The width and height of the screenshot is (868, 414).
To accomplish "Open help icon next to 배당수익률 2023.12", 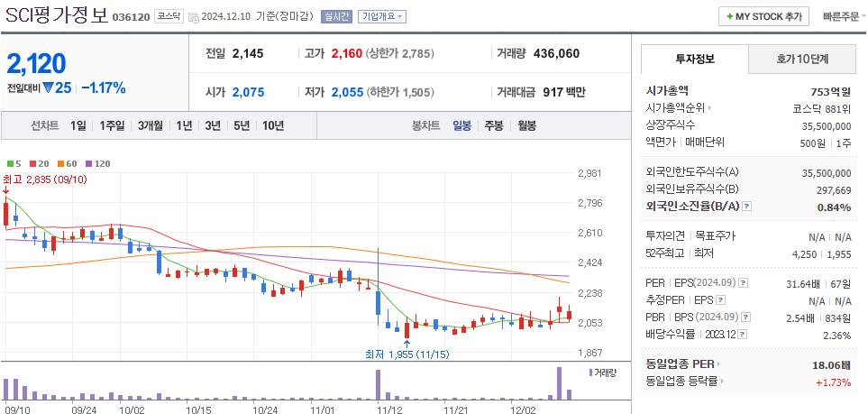I will pos(743,336).
